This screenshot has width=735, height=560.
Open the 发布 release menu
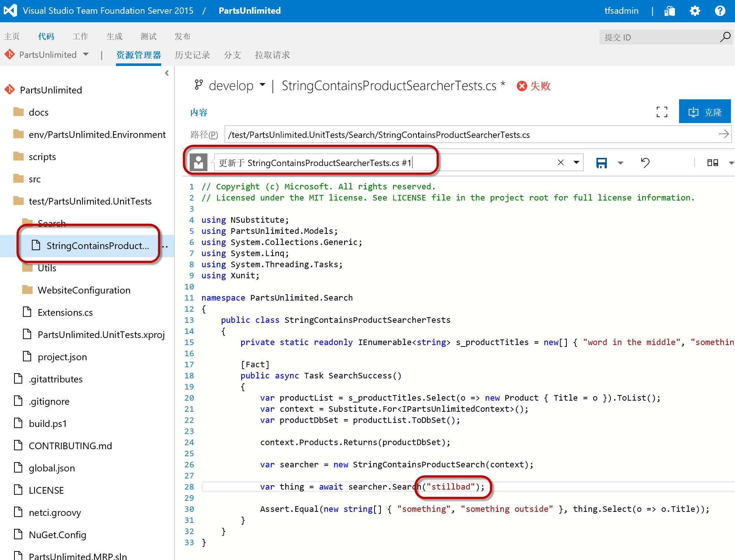[182, 36]
